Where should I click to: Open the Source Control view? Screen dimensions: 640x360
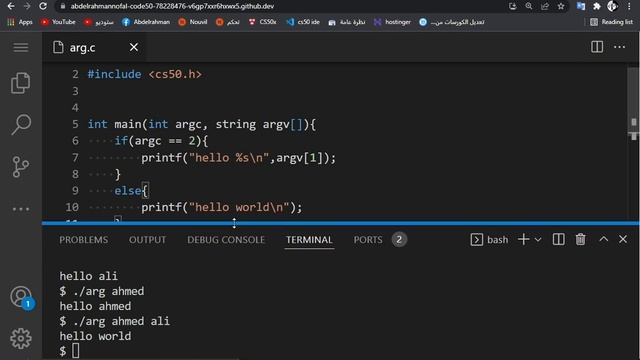point(20,167)
